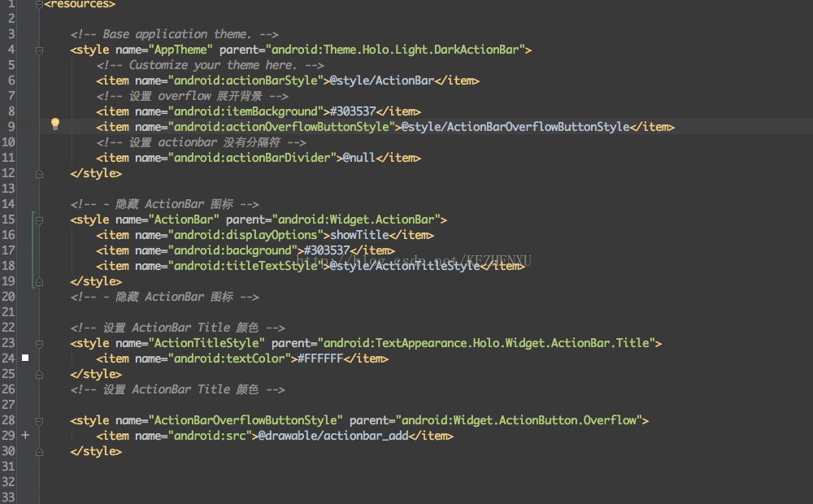
Task: Click the ActionBar Title comment on line 26
Action: coord(177,389)
